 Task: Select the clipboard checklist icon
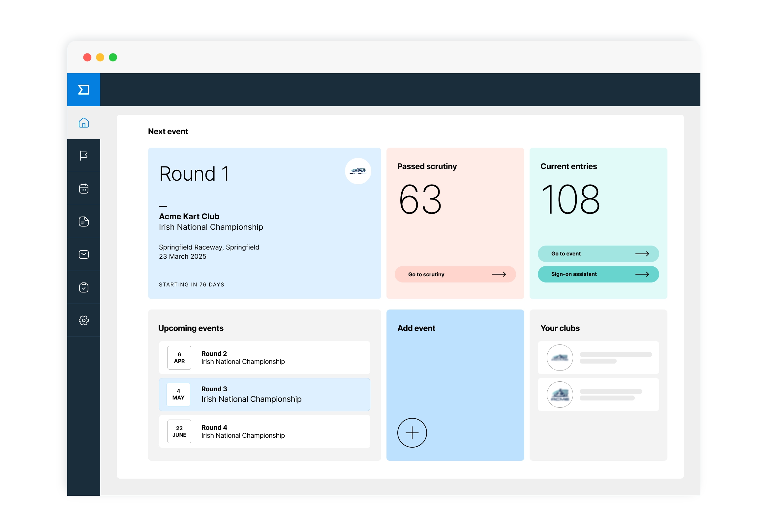83,287
